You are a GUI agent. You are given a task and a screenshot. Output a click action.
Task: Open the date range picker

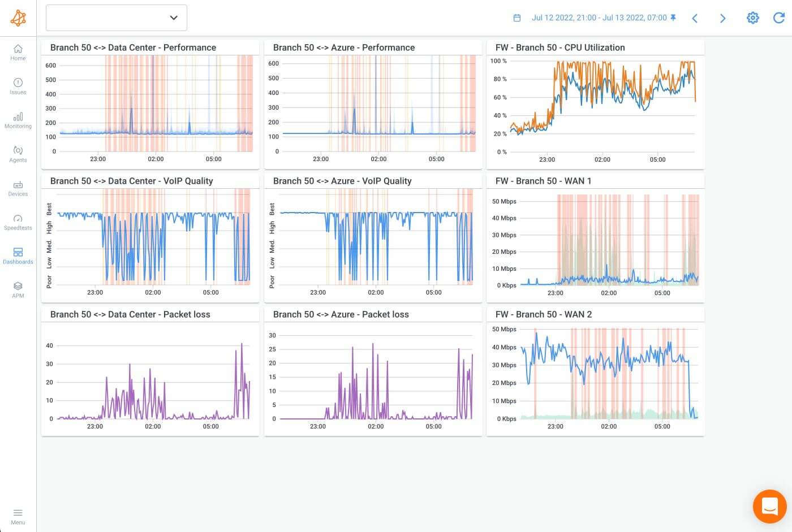pos(516,18)
